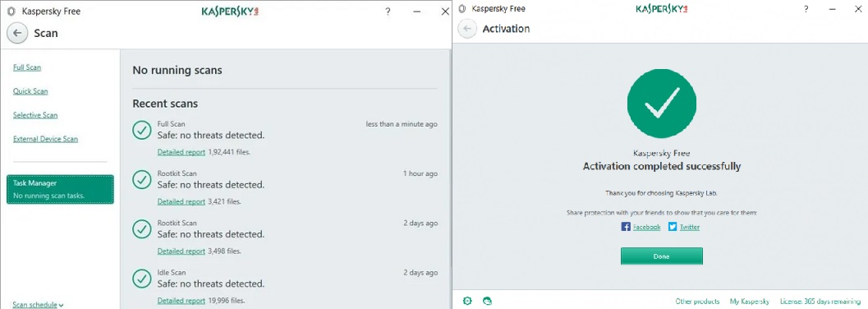Open help question mark in Scan window
Image resolution: width=868 pixels, height=309 pixels.
(x=388, y=11)
